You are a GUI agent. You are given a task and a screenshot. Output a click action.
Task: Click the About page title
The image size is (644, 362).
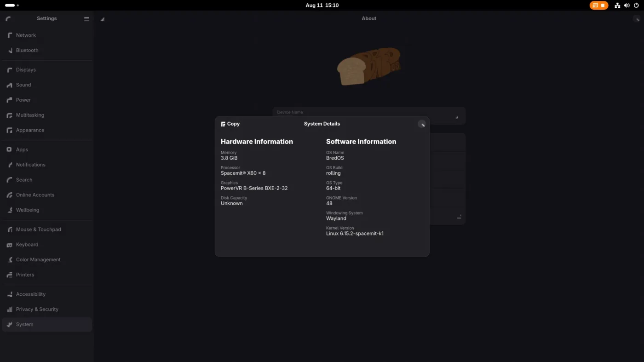tap(369, 19)
